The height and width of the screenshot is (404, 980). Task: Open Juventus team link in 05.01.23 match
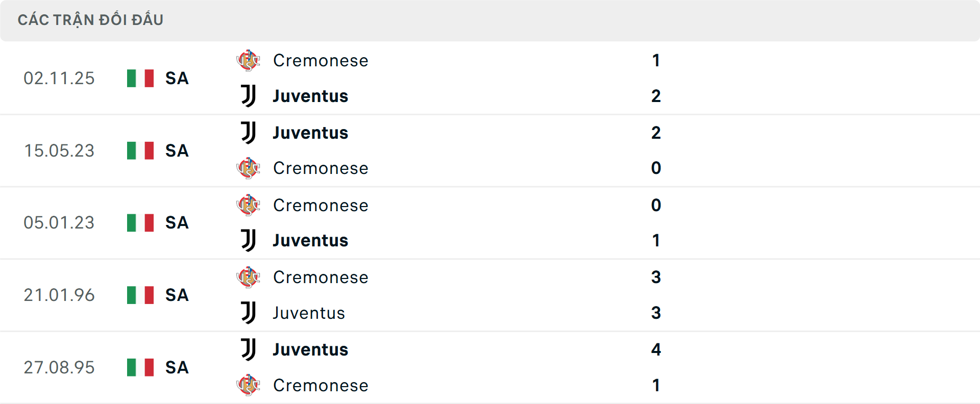[310, 241]
